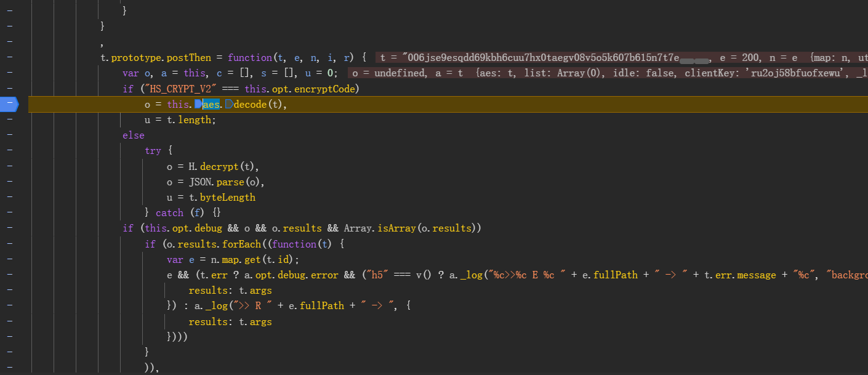The image size is (868, 375).
Task: Click the gutter dash beside the "a._log(">> R "" line
Action: click(x=10, y=306)
